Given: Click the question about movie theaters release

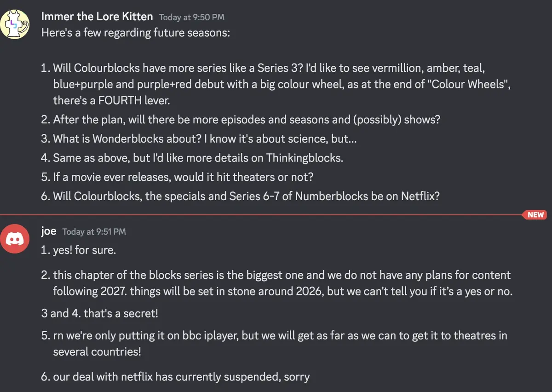Looking at the screenshot, I should 182,177.
